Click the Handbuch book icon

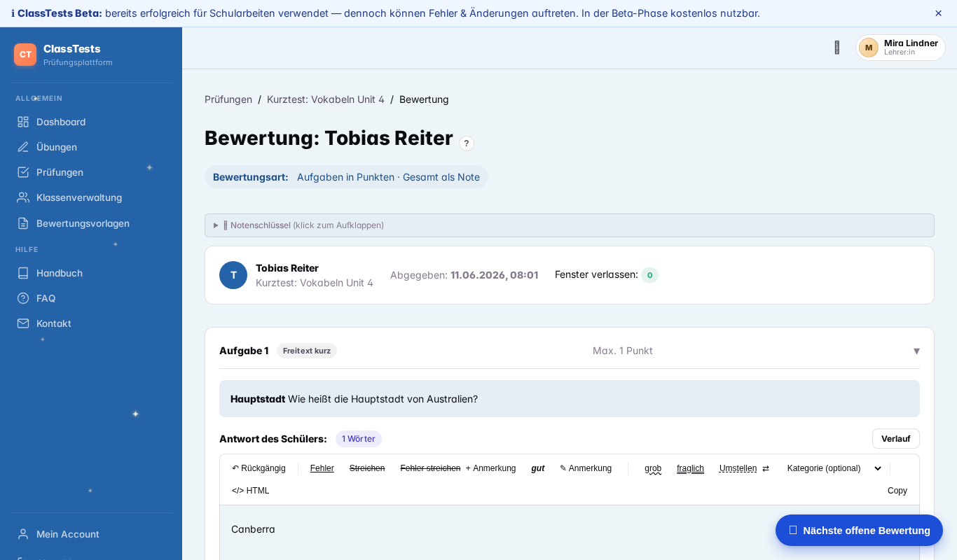point(23,273)
